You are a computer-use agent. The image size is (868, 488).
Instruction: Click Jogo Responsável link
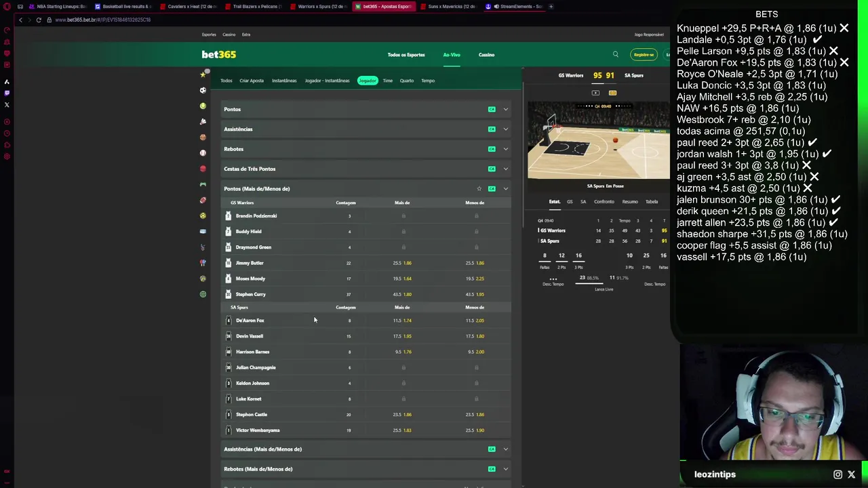pos(649,35)
